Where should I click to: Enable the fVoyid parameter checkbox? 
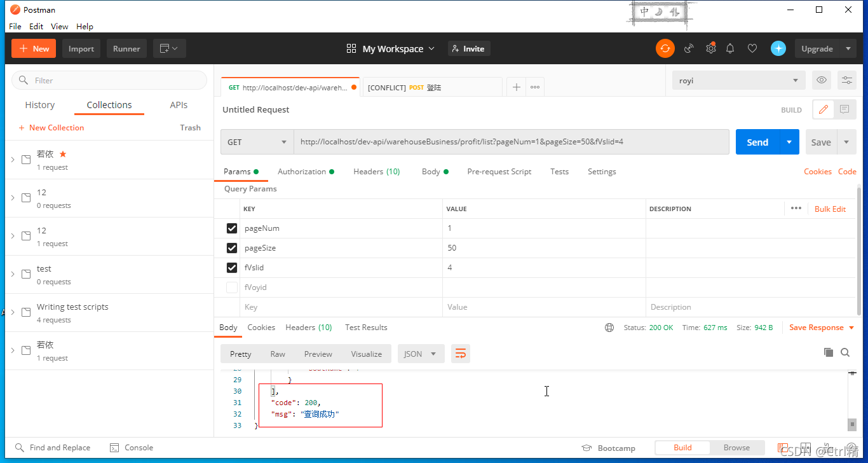[232, 287]
